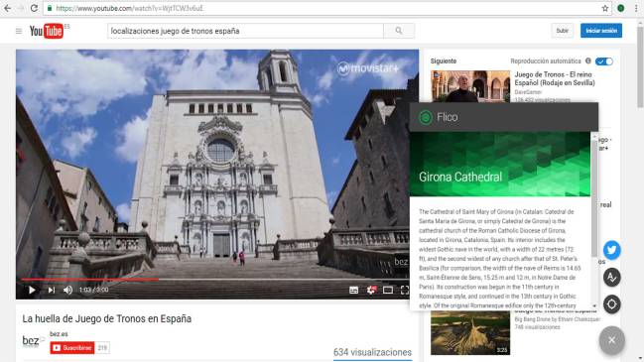Click the address bar URL
The height and width of the screenshot is (362, 644).
(x=129, y=8)
